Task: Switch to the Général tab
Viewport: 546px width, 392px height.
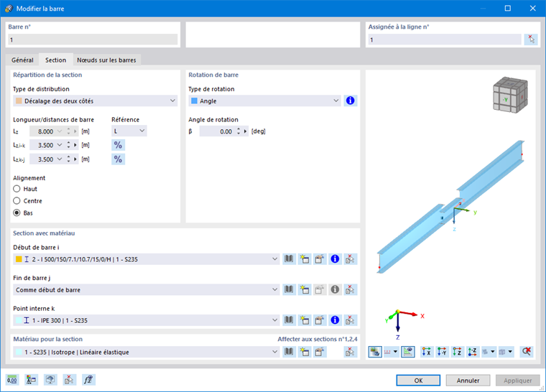Action: (x=22, y=60)
